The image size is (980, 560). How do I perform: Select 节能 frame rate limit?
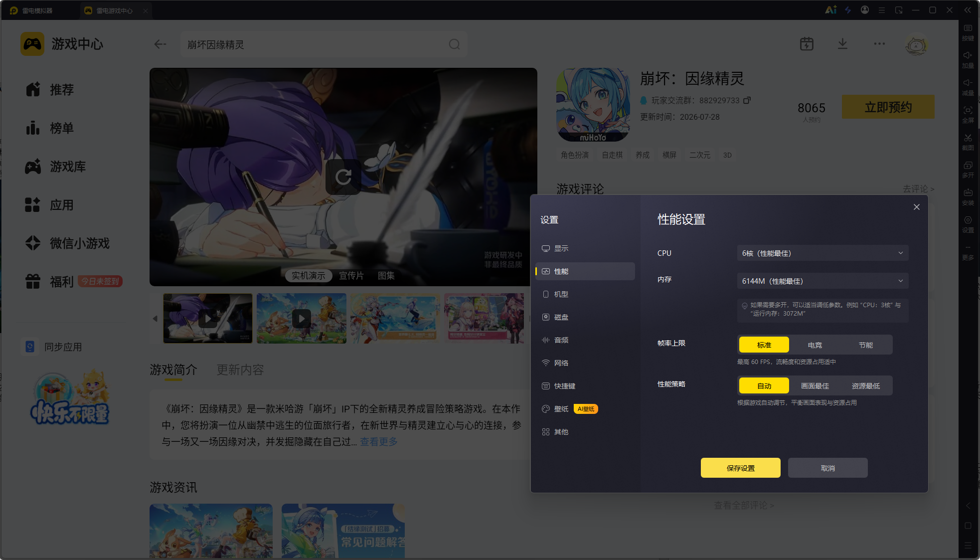(x=866, y=345)
